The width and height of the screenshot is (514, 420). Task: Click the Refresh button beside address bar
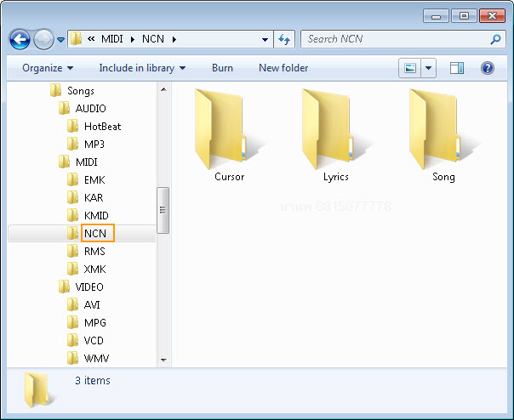[284, 39]
